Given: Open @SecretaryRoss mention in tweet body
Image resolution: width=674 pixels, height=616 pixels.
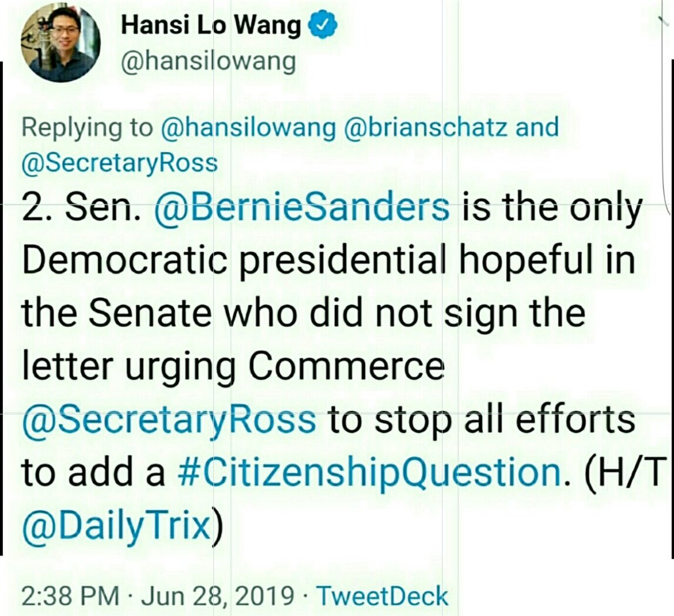Looking at the screenshot, I should (169, 420).
